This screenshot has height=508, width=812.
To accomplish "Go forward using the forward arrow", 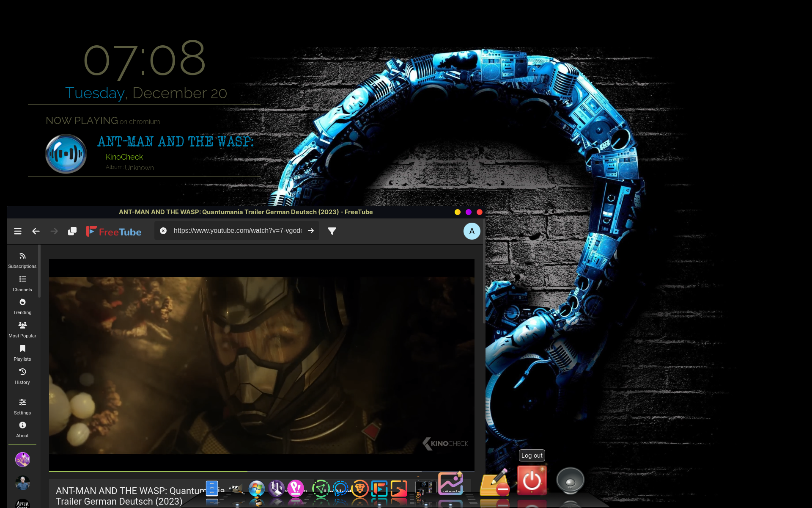I will point(54,231).
